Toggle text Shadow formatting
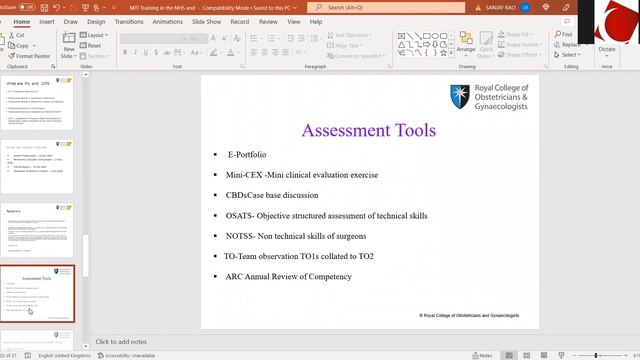The height and width of the screenshot is (360, 640). [156, 52]
